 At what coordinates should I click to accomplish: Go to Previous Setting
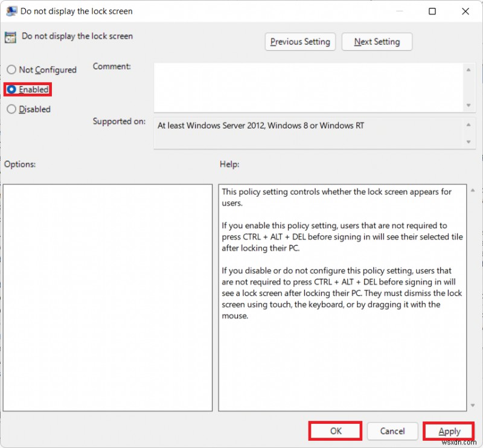[300, 42]
